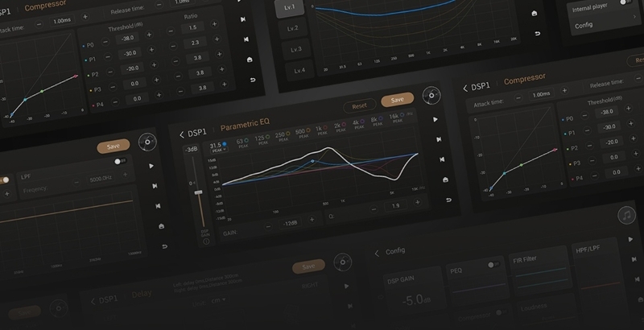Toggle the PEQ switch on Config screen
The height and width of the screenshot is (330, 644).
point(493,265)
